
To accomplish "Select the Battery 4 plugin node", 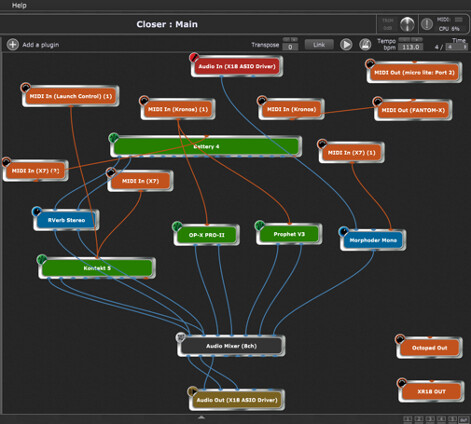I will coord(206,146).
